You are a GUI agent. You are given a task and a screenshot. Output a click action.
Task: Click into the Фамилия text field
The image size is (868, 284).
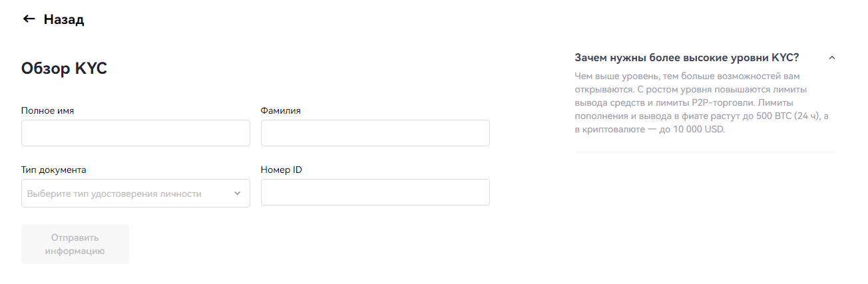tap(375, 133)
